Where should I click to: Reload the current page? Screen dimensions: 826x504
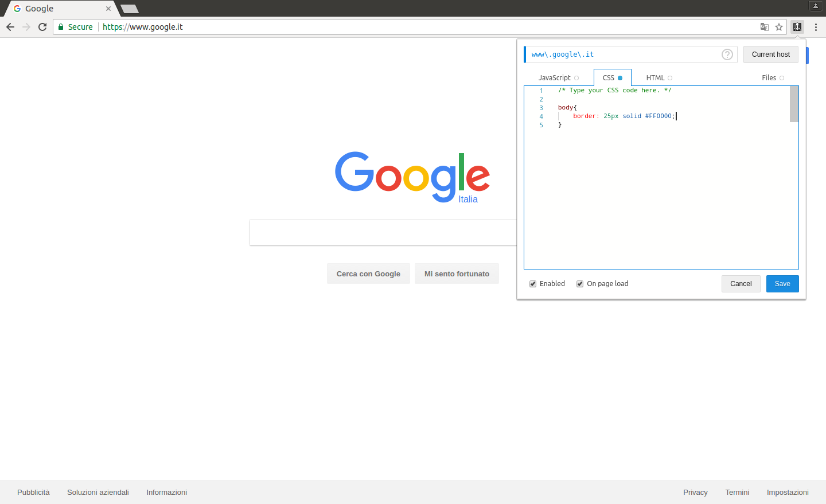(42, 27)
